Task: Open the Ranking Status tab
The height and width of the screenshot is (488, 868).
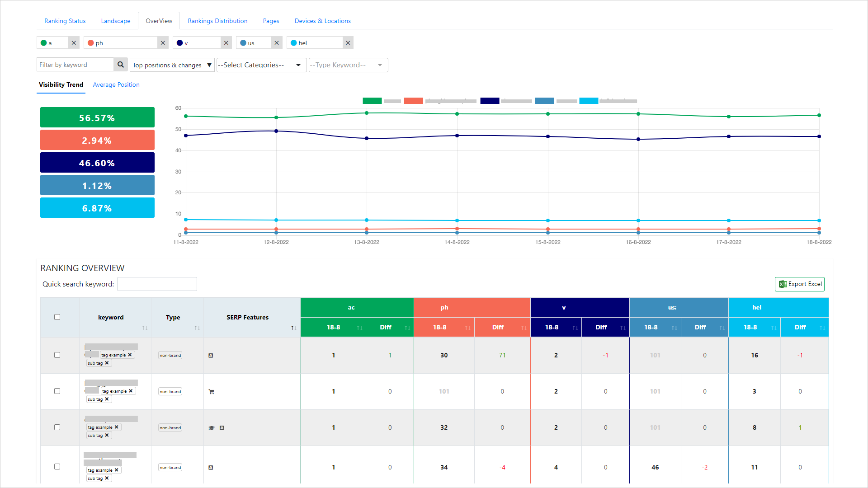Action: [x=65, y=21]
